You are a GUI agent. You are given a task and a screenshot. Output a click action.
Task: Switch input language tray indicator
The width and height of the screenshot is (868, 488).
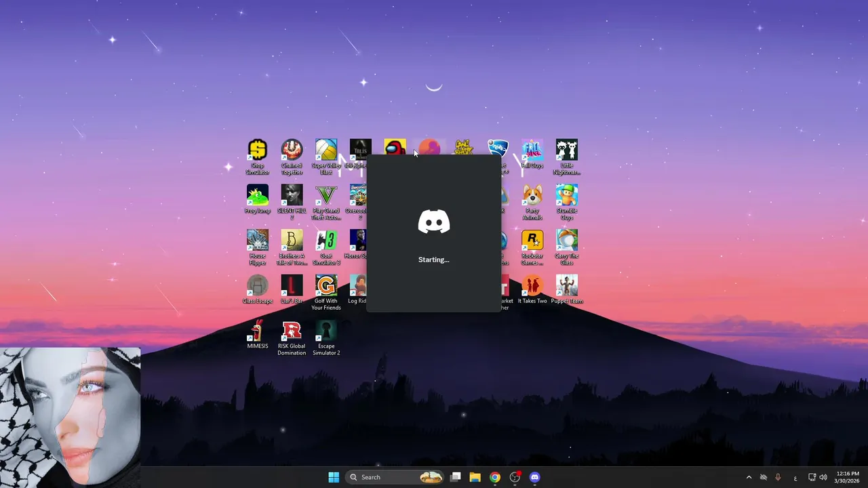795,478
